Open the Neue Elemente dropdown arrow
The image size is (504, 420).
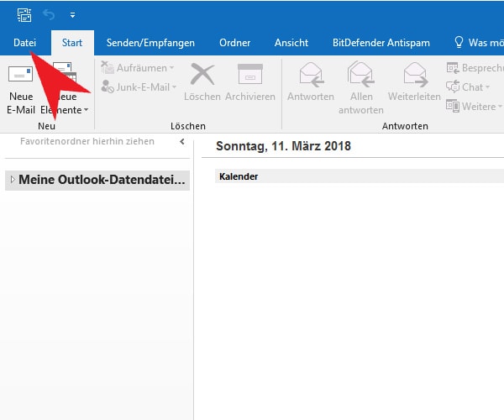coord(87,110)
